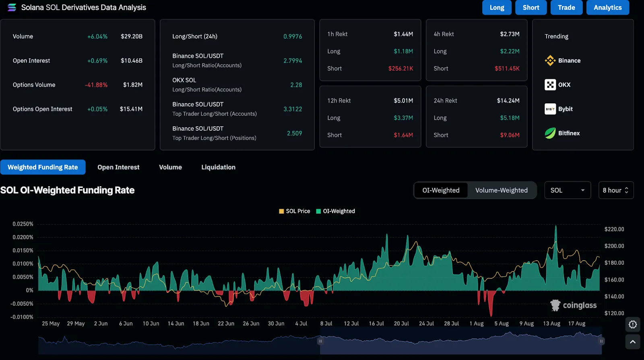Screen dimensions: 644x360
Task: Open the 8 hour interval selector
Action: (615, 190)
